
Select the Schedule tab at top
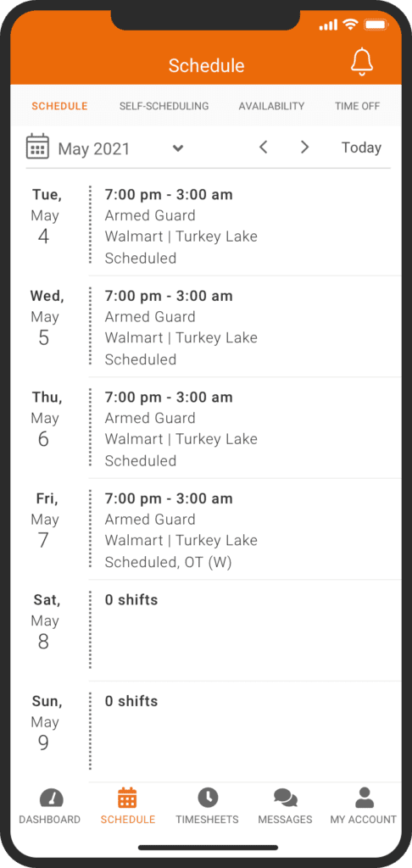(x=59, y=106)
